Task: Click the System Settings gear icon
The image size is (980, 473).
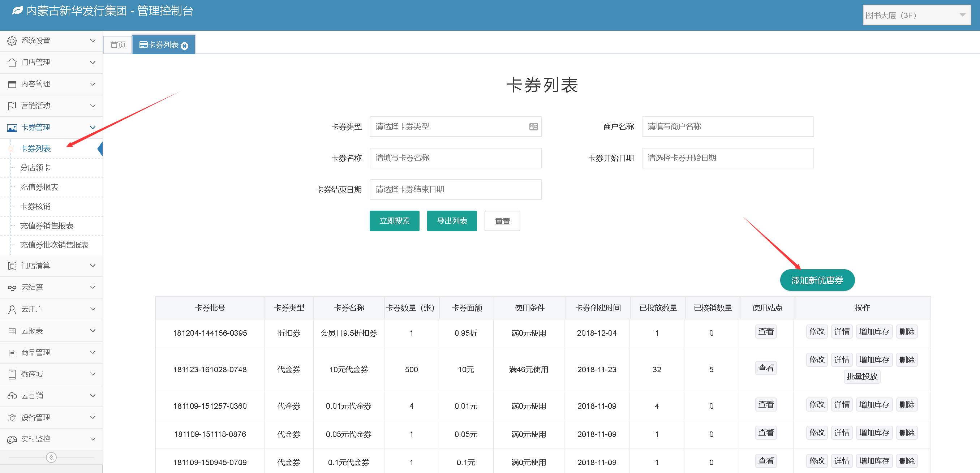Action: pos(12,41)
